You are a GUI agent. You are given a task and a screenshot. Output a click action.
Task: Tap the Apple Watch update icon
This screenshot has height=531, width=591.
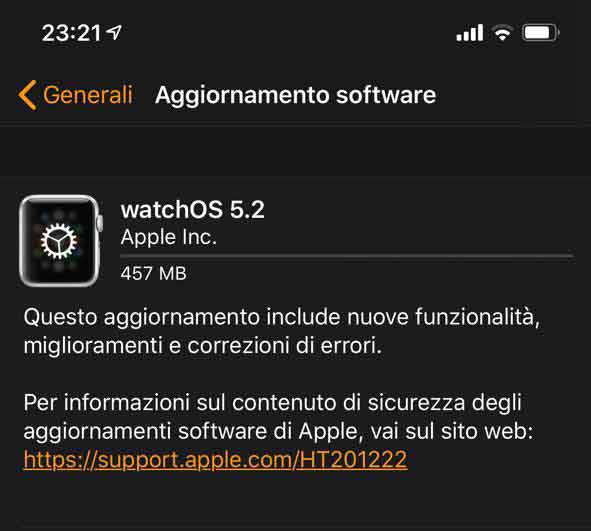[61, 241]
